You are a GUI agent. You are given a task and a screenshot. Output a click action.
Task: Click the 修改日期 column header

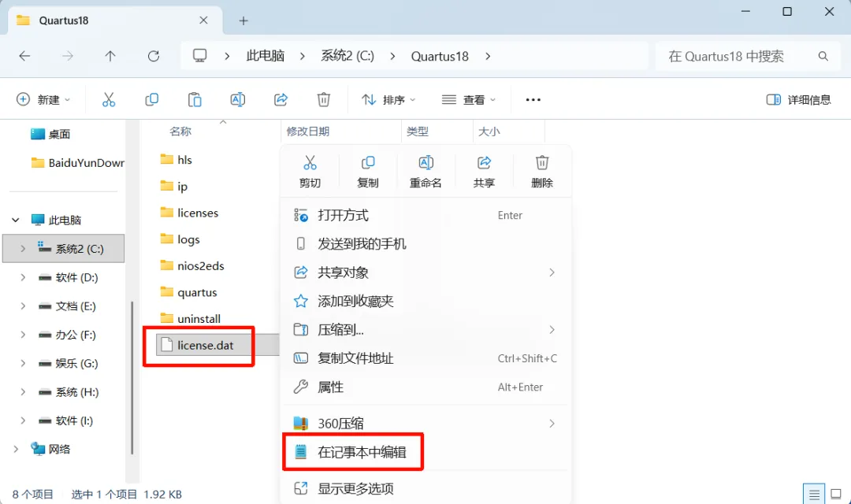pyautogui.click(x=341, y=132)
